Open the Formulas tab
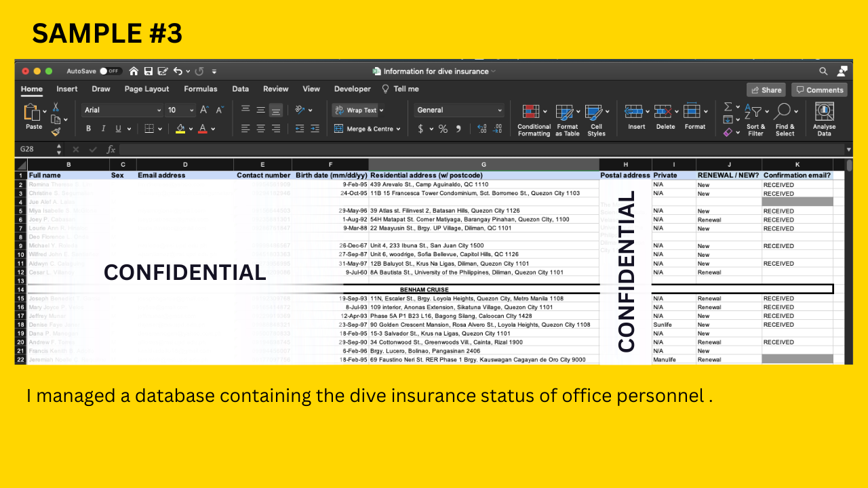The width and height of the screenshot is (868, 488). click(201, 89)
